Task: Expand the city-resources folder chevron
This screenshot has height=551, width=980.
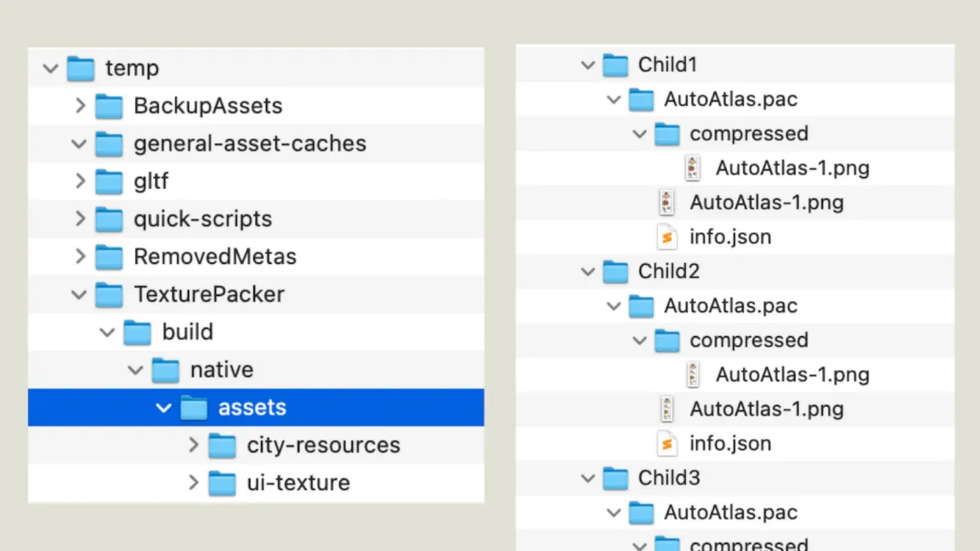Action: [193, 445]
